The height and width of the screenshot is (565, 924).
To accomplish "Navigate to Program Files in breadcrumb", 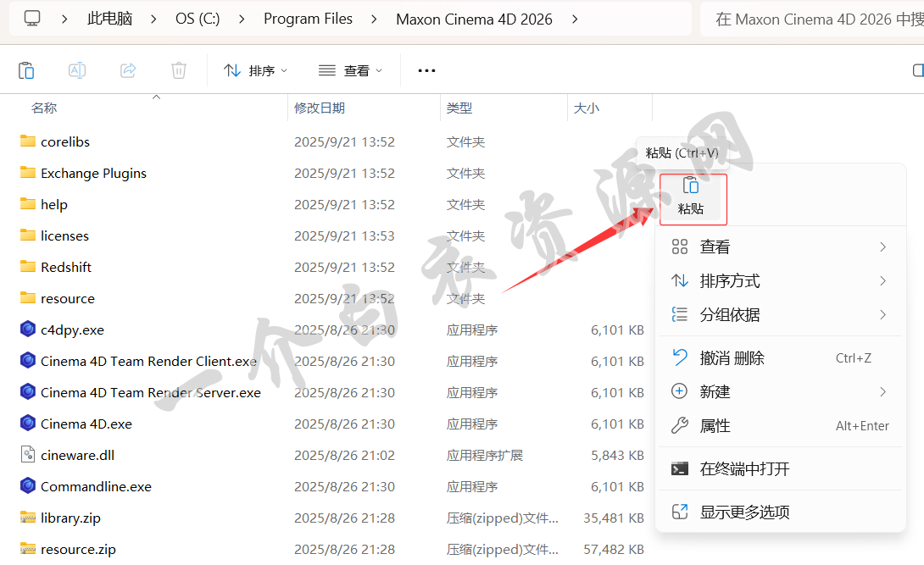I will pos(308,19).
